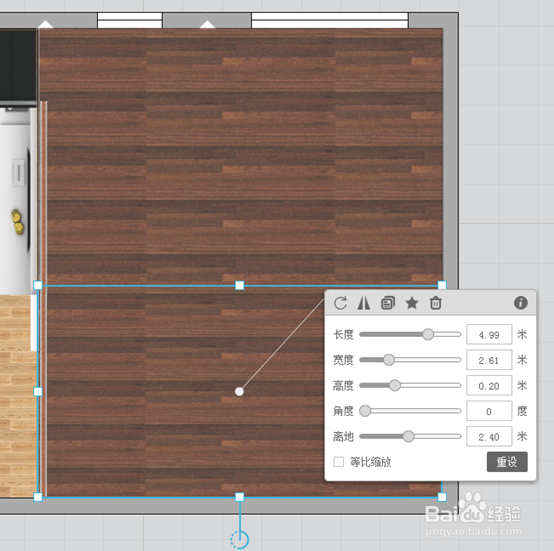The height and width of the screenshot is (551, 554).
Task: Click the circular rotation handle below the selection
Action: (240, 539)
